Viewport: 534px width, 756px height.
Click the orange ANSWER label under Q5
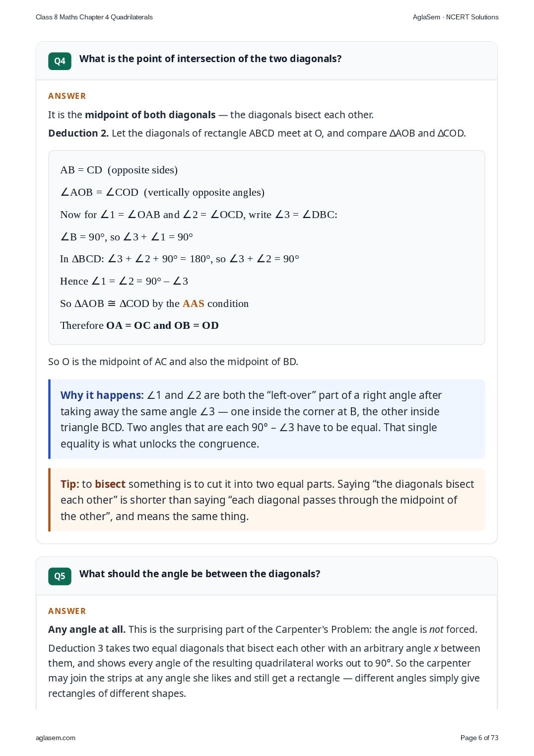pyautogui.click(x=67, y=611)
